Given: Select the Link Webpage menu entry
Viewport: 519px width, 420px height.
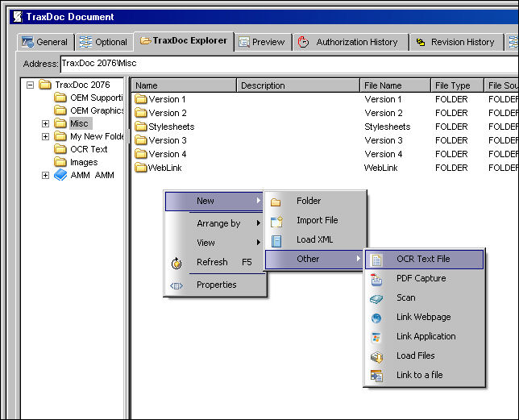Looking at the screenshot, I should coord(425,318).
